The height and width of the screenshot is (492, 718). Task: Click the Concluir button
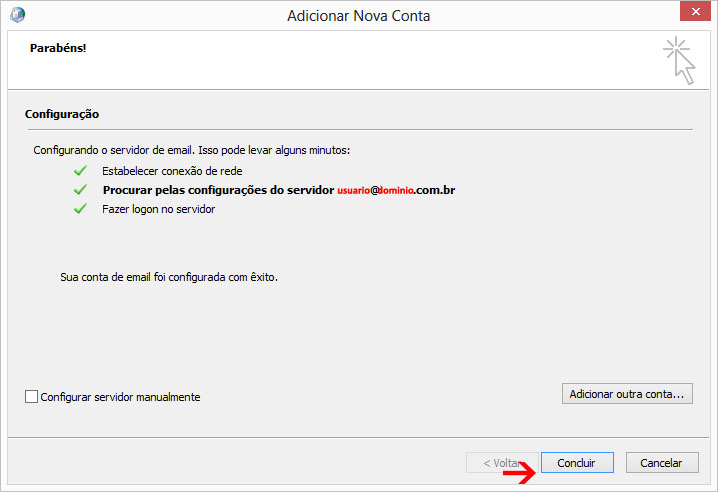tap(577, 463)
